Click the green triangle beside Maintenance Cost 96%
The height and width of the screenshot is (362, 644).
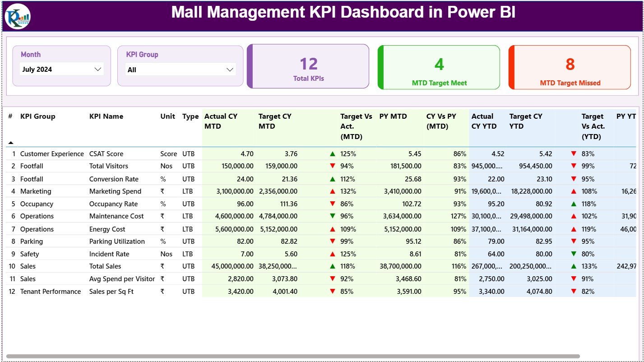click(333, 216)
